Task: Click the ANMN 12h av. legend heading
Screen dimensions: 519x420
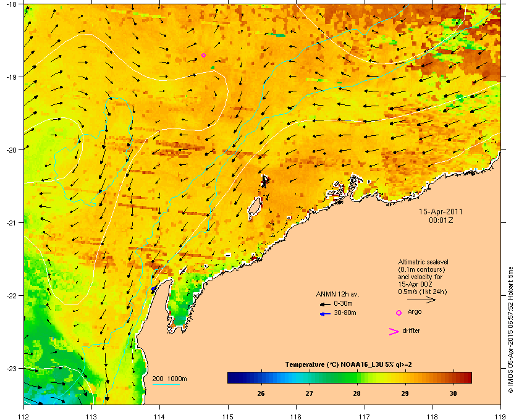Action: coord(337,294)
